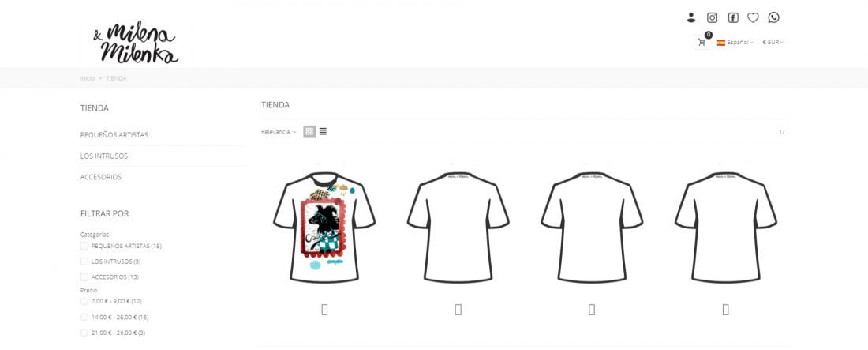Image resolution: width=868 pixels, height=350 pixels.
Task: Open the shopping cart icon
Action: 702,42
